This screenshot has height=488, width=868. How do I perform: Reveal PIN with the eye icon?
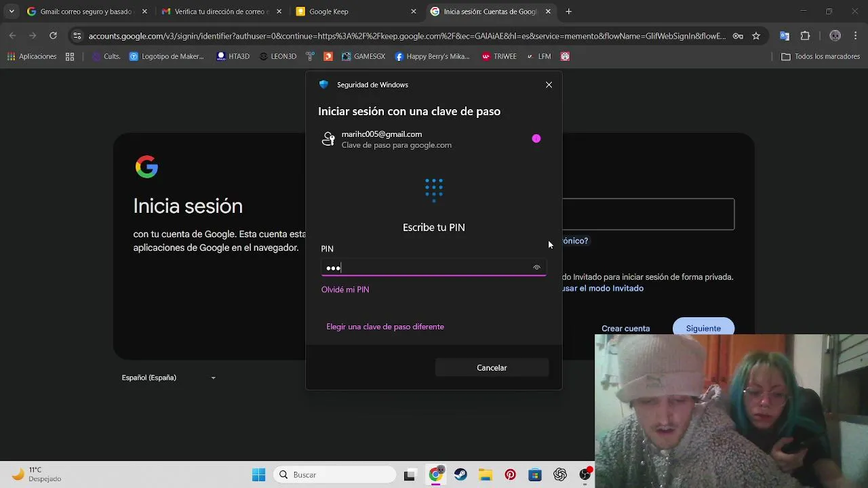[x=536, y=268]
